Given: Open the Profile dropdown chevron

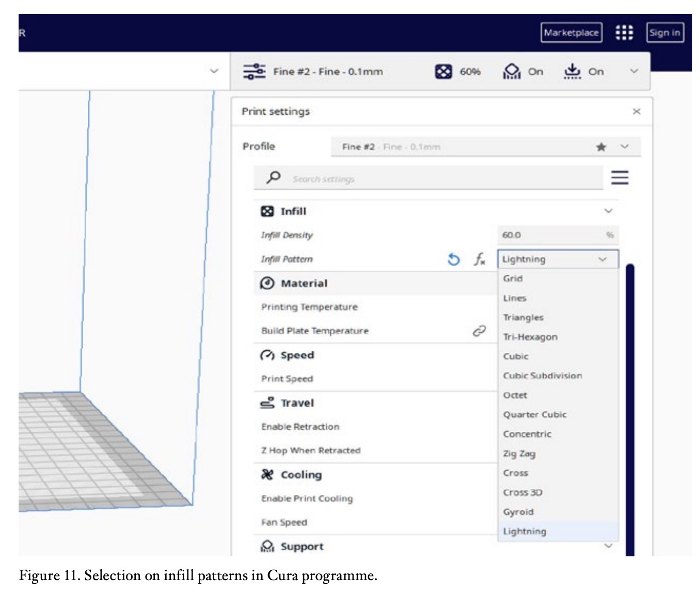Looking at the screenshot, I should tap(625, 146).
